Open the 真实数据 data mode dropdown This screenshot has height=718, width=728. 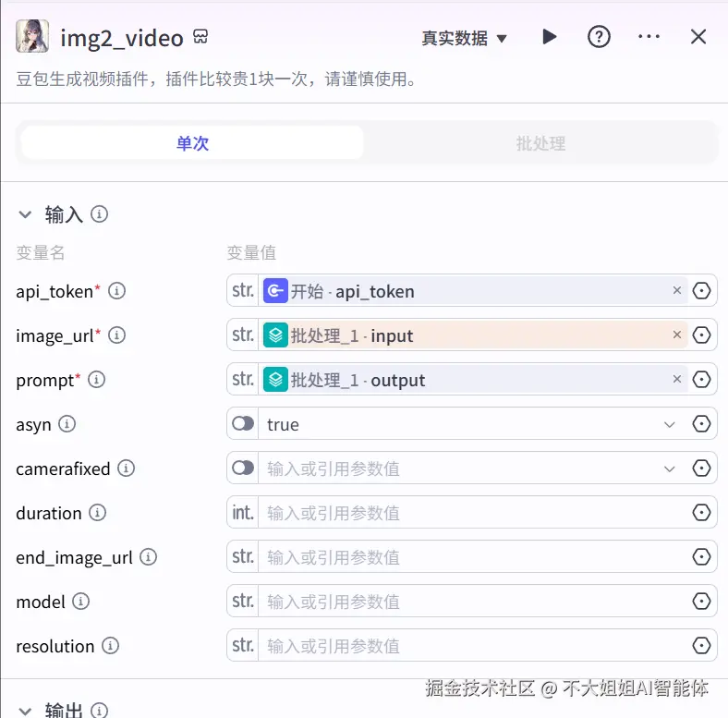click(464, 38)
